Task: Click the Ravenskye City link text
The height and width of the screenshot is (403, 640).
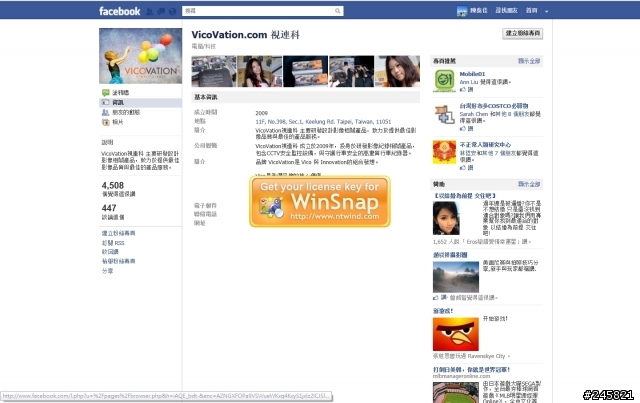Action: pyautogui.click(x=486, y=356)
